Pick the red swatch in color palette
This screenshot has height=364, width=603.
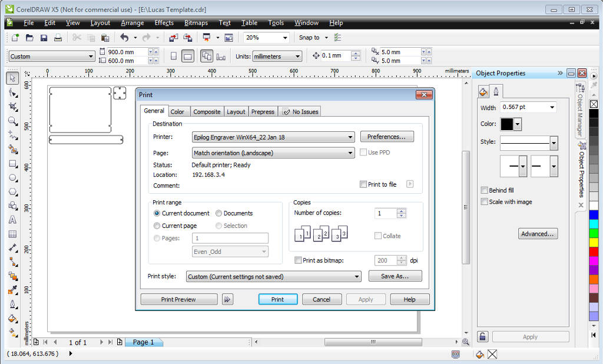coord(594,252)
